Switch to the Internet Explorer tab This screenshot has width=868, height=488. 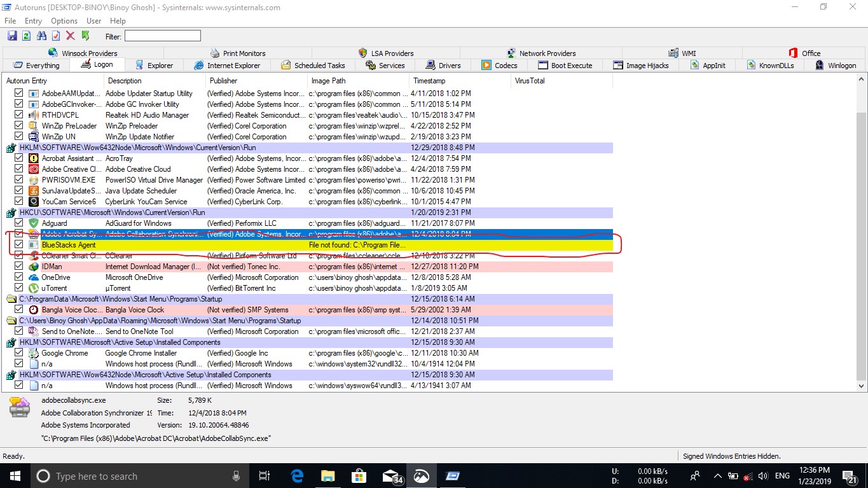tap(227, 66)
